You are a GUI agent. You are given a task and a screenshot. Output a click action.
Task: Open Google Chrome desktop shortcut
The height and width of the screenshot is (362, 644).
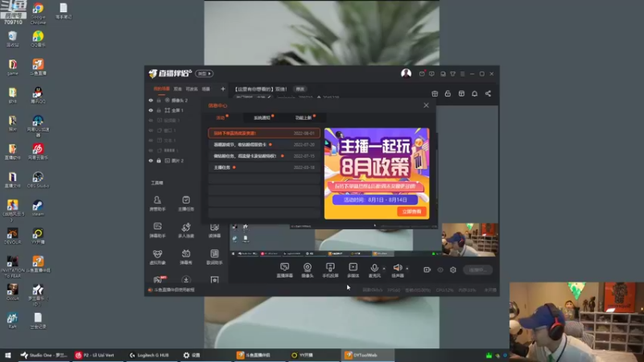pos(38,13)
